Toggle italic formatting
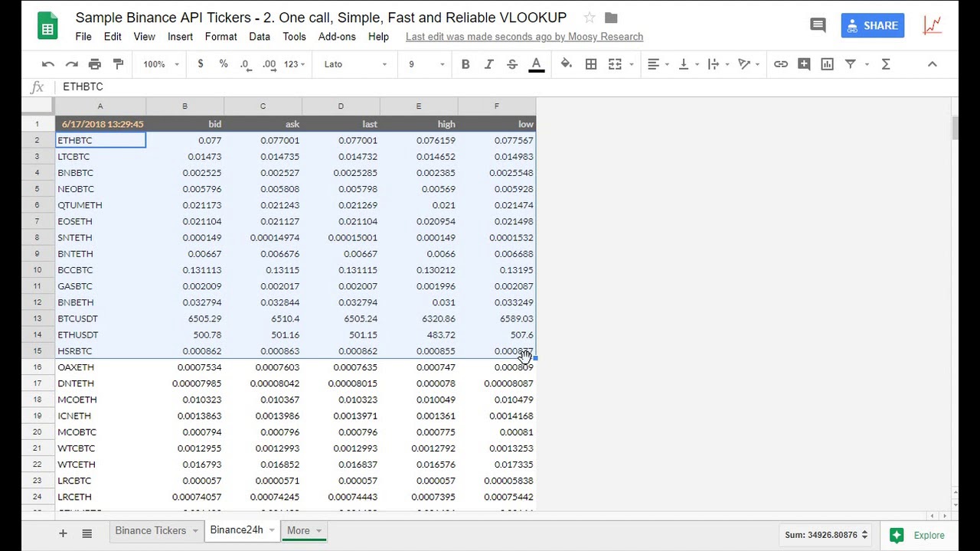The image size is (980, 551). pos(488,64)
